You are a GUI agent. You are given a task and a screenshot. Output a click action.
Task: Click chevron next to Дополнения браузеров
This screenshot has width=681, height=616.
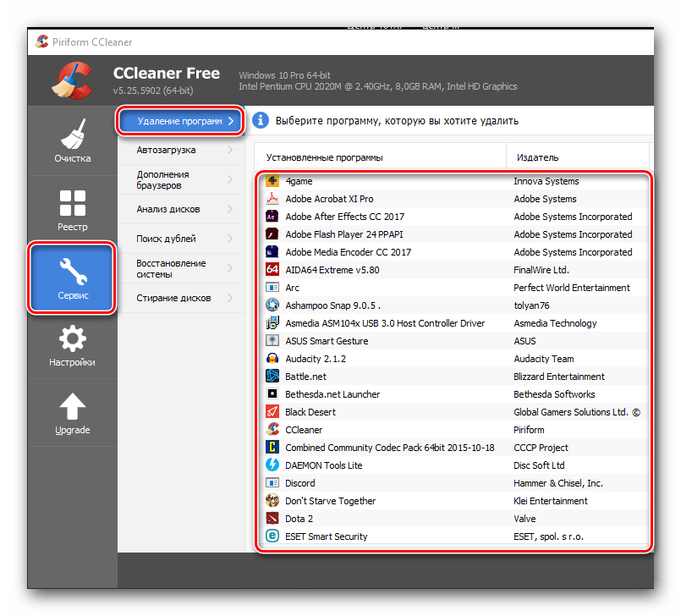tap(230, 179)
